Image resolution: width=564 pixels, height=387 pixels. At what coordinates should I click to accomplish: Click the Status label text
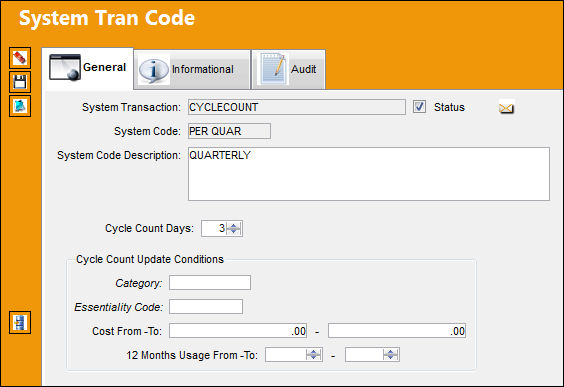point(449,107)
